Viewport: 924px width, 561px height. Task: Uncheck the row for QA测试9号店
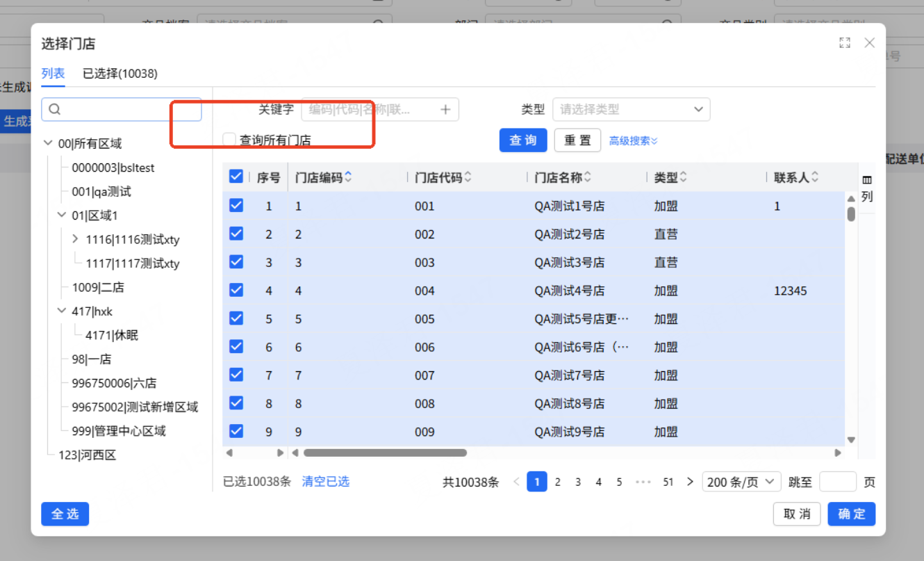pyautogui.click(x=236, y=431)
